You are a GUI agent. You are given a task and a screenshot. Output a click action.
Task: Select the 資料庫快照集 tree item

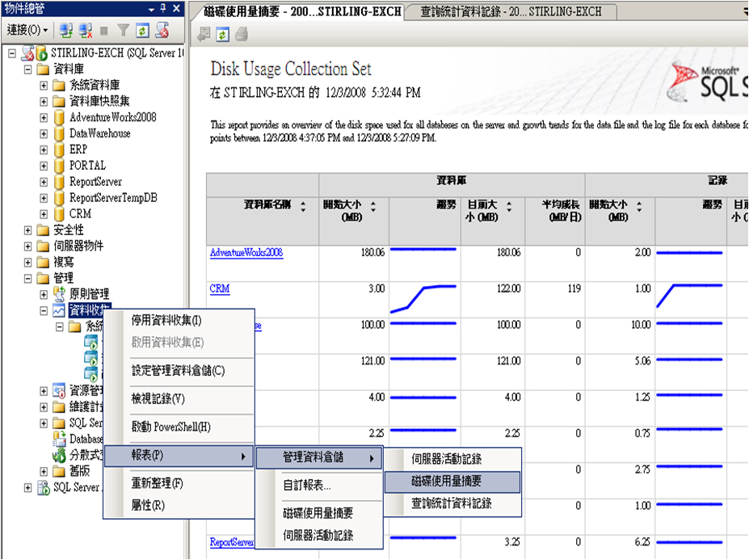click(99, 101)
